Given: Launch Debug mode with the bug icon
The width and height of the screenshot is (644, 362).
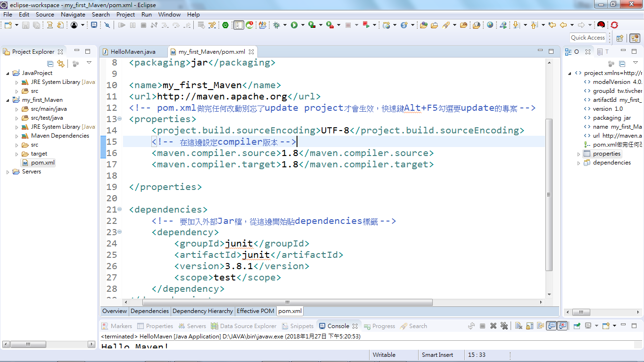Looking at the screenshot, I should pos(277,25).
